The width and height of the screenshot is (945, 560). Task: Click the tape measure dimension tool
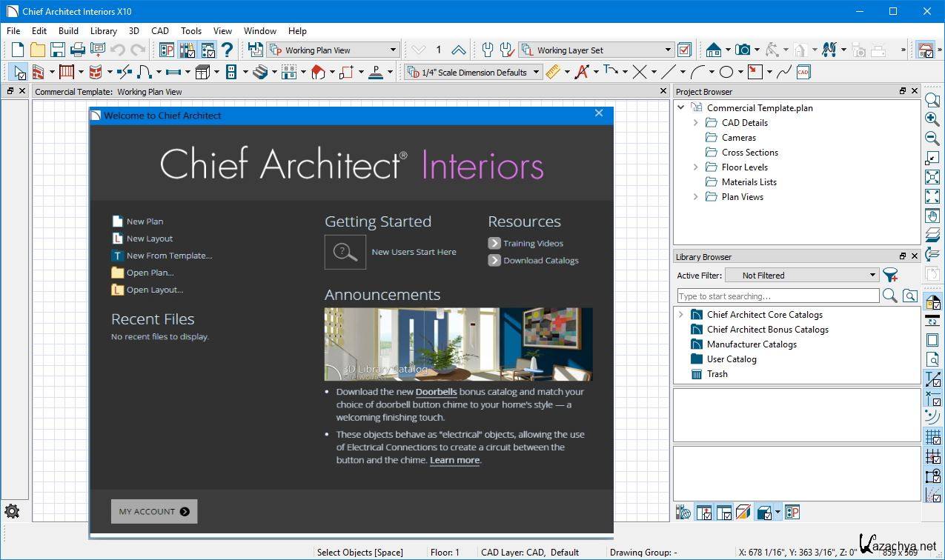pos(552,72)
